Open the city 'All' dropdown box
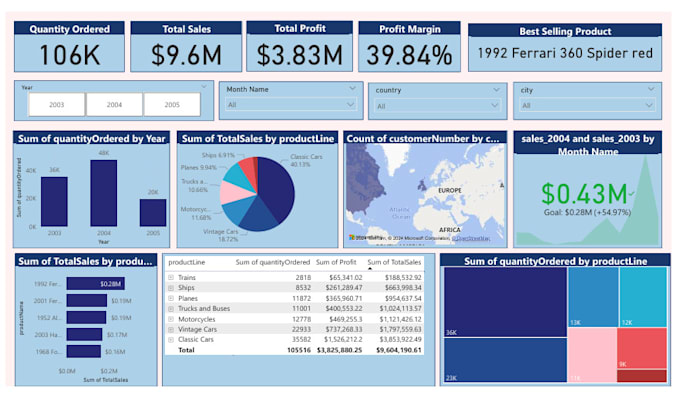680x398 pixels. pos(587,105)
